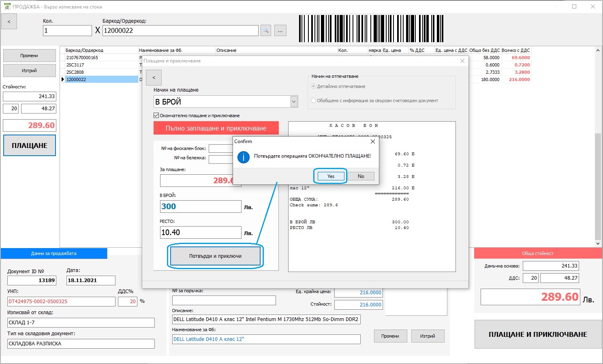The height and width of the screenshot is (364, 603).
Task: Go back using the top-left arrow button
Action: pos(9,21)
